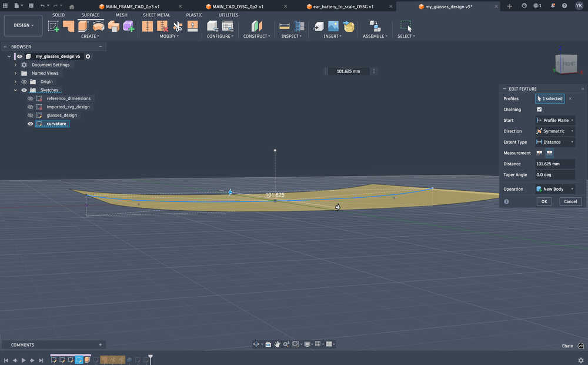
Task: Collapse the Sketches folder in the browser
Action: [15, 89]
